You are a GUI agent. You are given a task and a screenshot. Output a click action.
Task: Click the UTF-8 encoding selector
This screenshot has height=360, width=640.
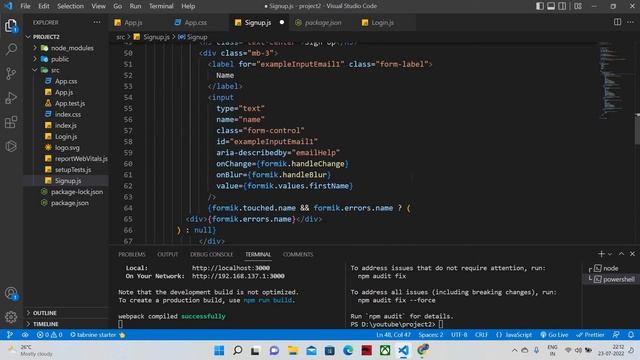[459, 335]
